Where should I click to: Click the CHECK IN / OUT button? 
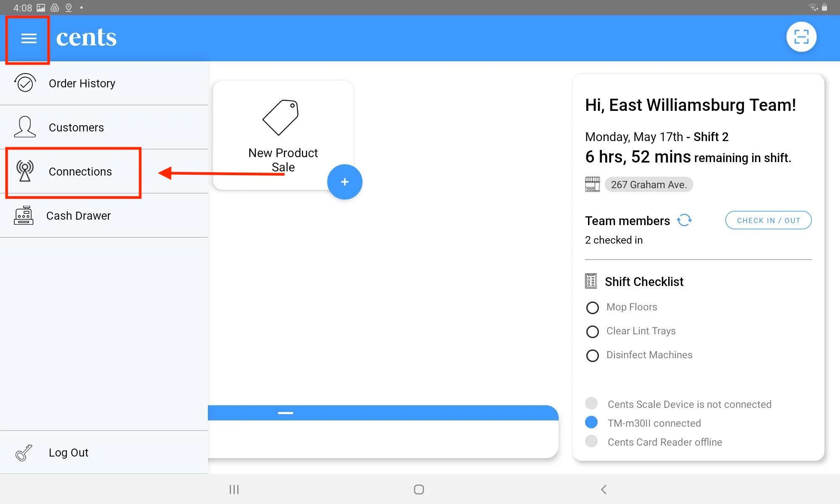pos(768,220)
